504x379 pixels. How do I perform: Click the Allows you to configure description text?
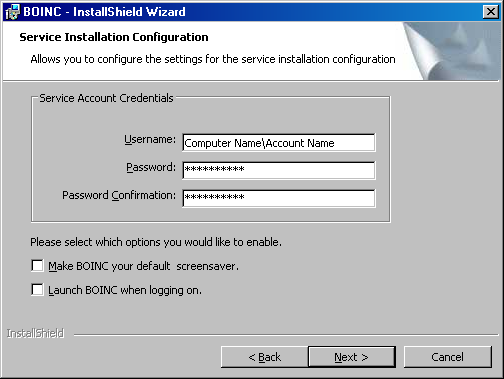click(x=213, y=59)
